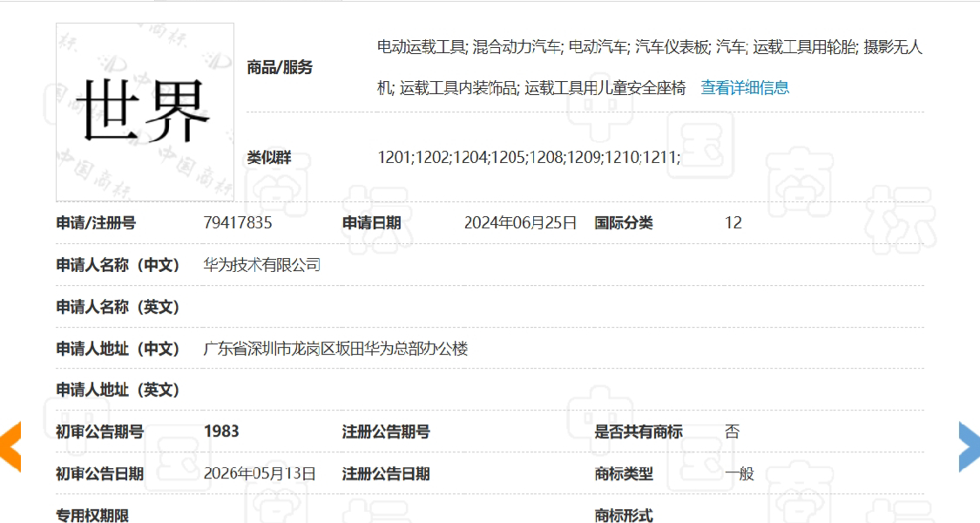
Task: Click the 申请日期 label
Action: click(371, 223)
